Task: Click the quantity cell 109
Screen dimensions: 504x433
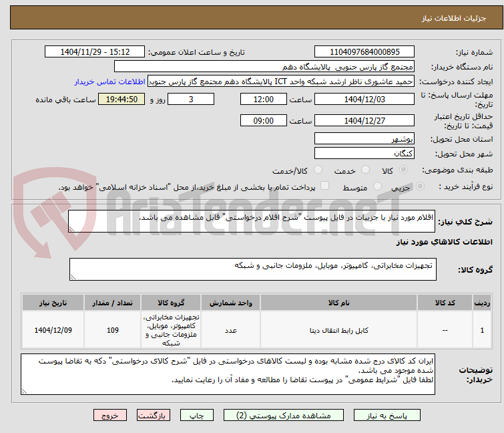Action: click(112, 330)
